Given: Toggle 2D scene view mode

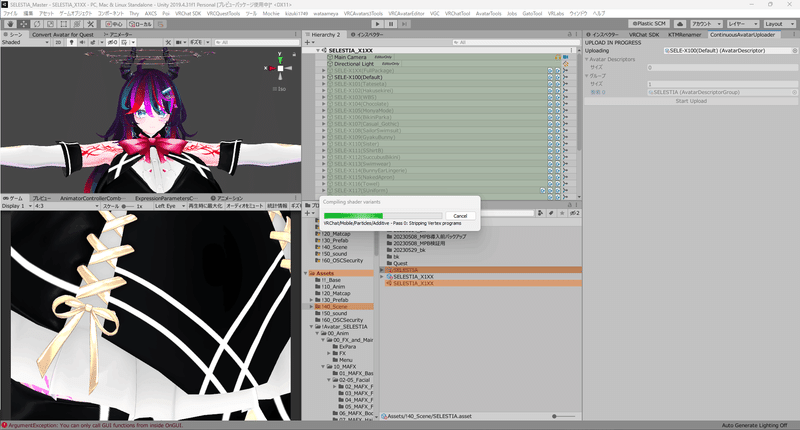Looking at the screenshot, I should (58, 42).
